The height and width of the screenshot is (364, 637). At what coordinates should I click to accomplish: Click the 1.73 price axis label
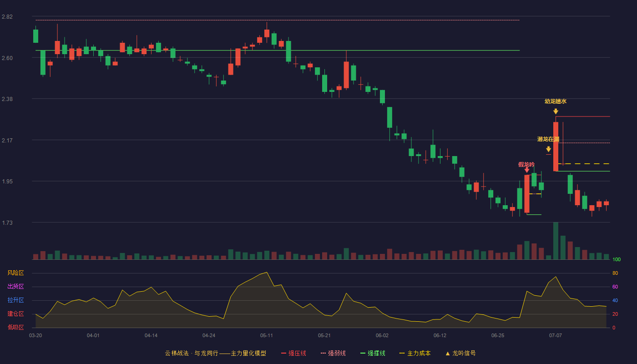tap(7, 223)
